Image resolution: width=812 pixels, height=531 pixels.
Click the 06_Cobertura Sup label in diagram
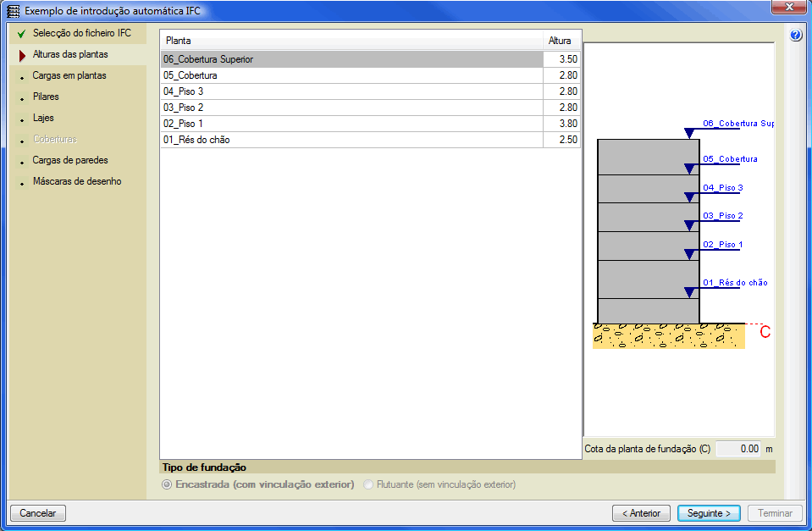(738, 124)
